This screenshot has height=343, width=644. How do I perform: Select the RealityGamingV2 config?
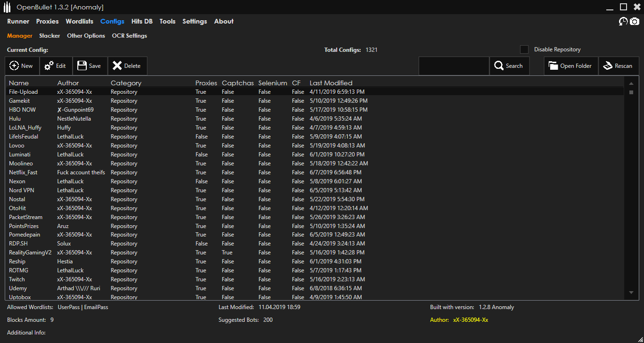pos(315,253)
